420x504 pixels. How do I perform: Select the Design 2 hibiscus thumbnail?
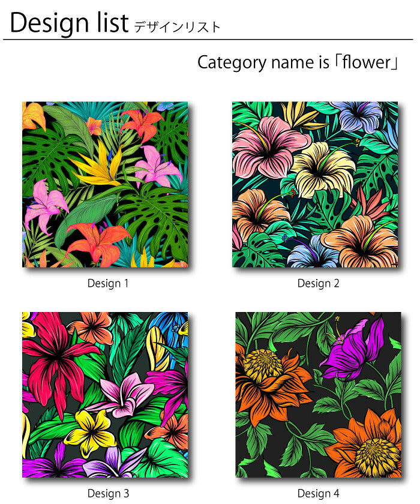click(315, 185)
